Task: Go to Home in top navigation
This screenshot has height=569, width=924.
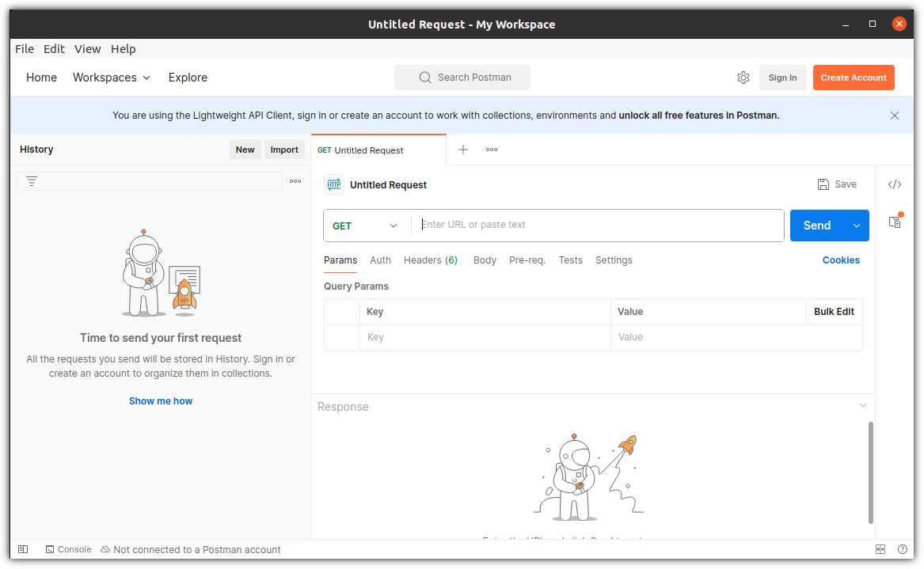Action: coord(41,78)
